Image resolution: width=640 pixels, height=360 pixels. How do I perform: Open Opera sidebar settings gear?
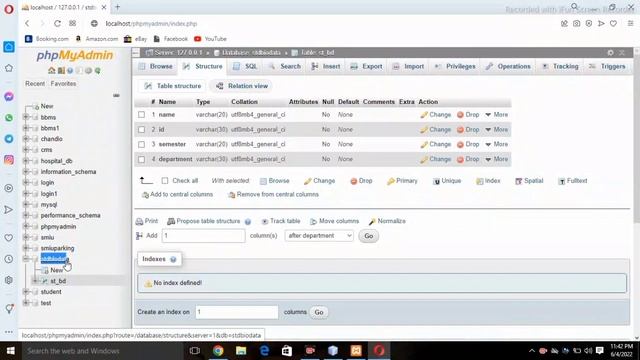[x=9, y=280]
